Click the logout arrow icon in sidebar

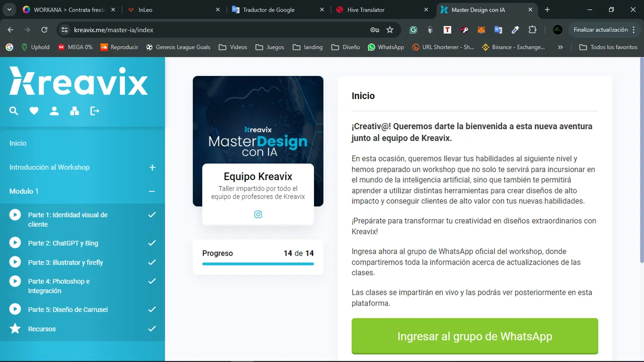(95, 111)
